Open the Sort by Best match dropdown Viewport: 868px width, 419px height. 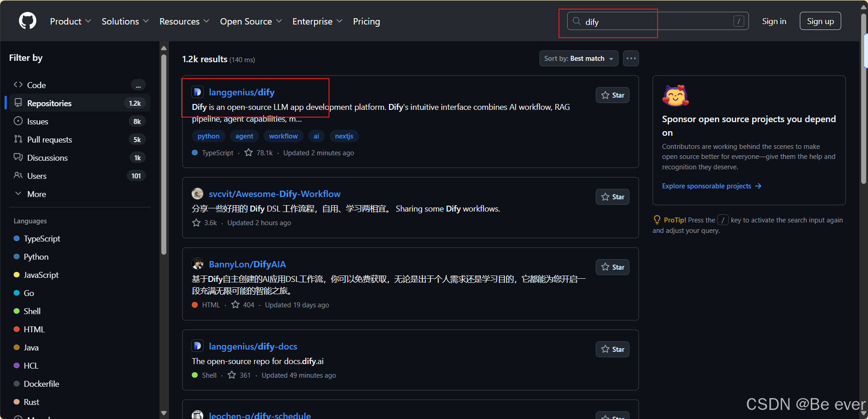coord(579,58)
